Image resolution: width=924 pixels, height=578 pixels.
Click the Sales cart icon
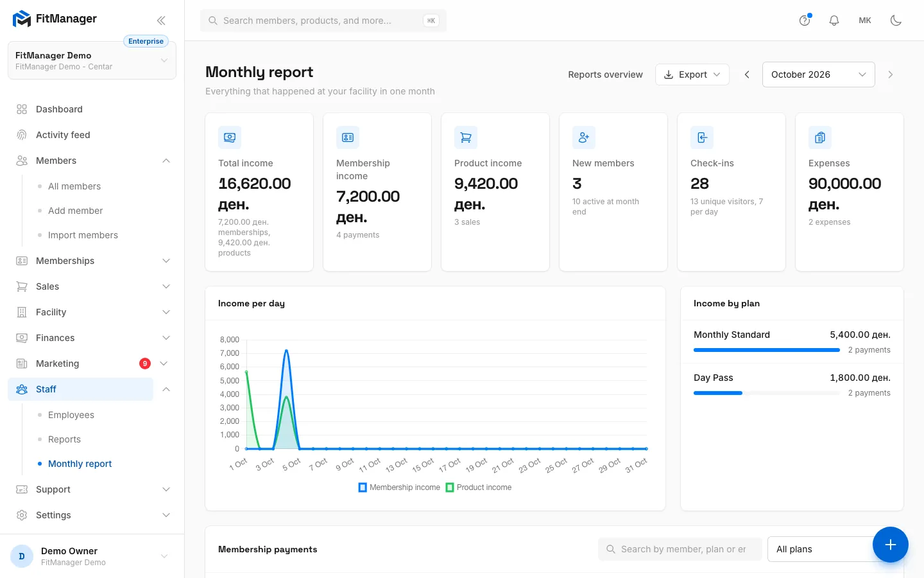coord(22,286)
